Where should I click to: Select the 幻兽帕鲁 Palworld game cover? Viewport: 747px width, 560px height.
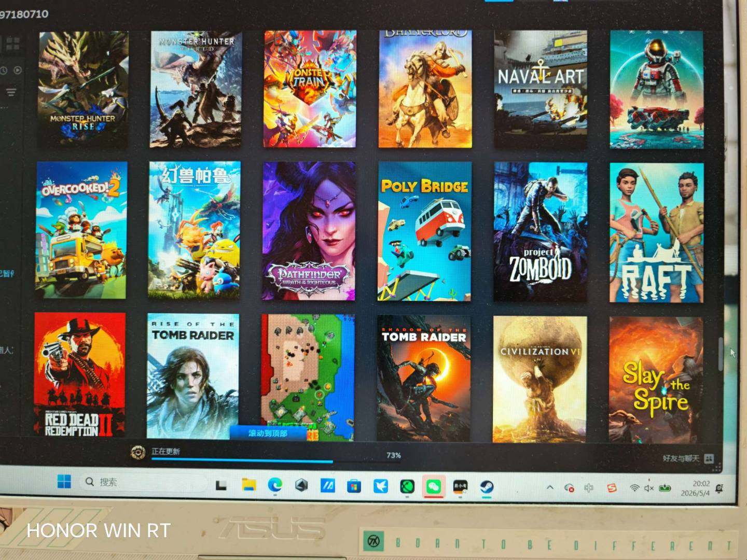coord(195,231)
